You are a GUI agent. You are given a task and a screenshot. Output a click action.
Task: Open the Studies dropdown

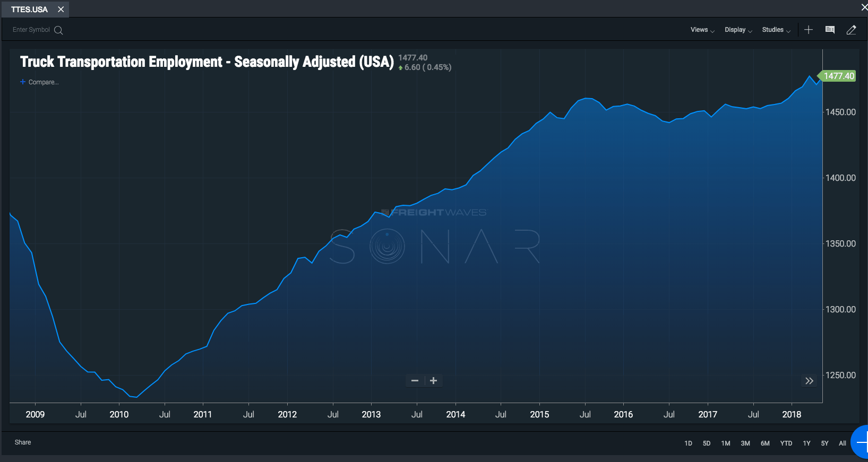pyautogui.click(x=776, y=30)
